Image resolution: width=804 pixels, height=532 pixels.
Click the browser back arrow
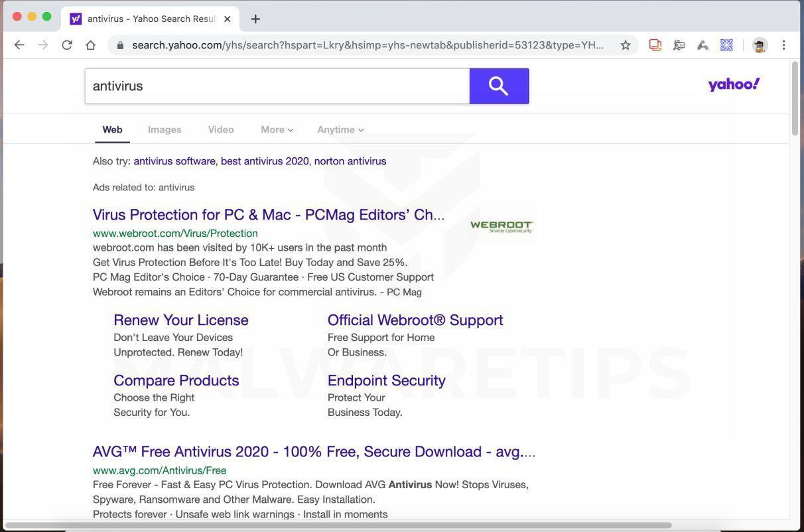click(19, 45)
